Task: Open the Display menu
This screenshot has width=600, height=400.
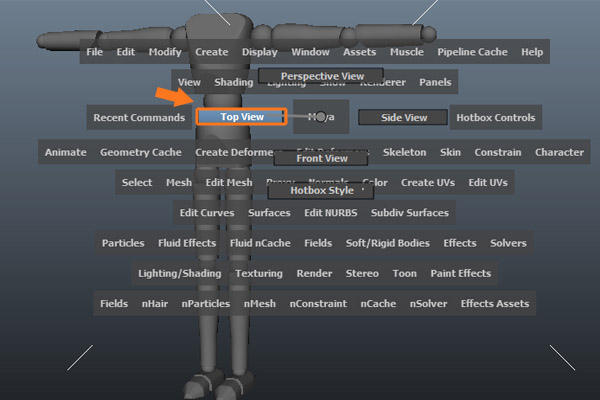Action: point(259,52)
